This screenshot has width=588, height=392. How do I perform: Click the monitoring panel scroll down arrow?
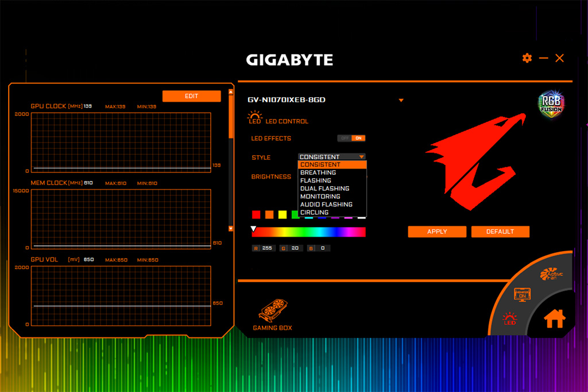[231, 228]
